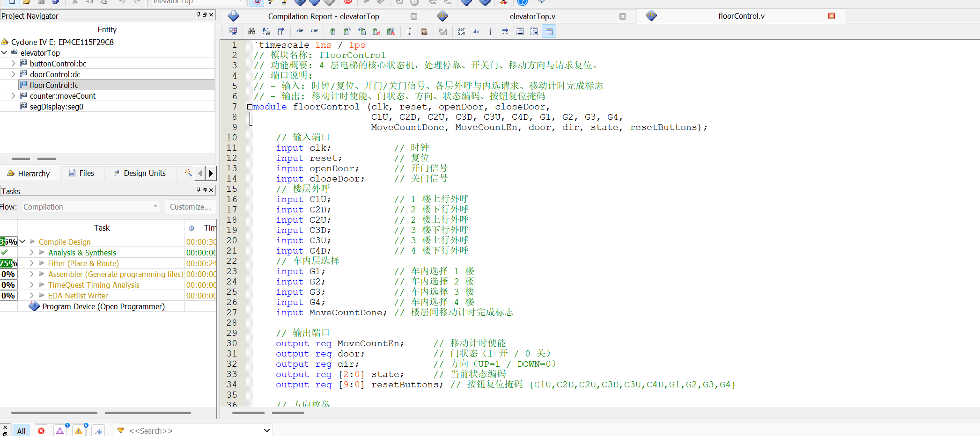
Task: Click the icon left of the highlighted toolbar button
Action: (x=534, y=31)
